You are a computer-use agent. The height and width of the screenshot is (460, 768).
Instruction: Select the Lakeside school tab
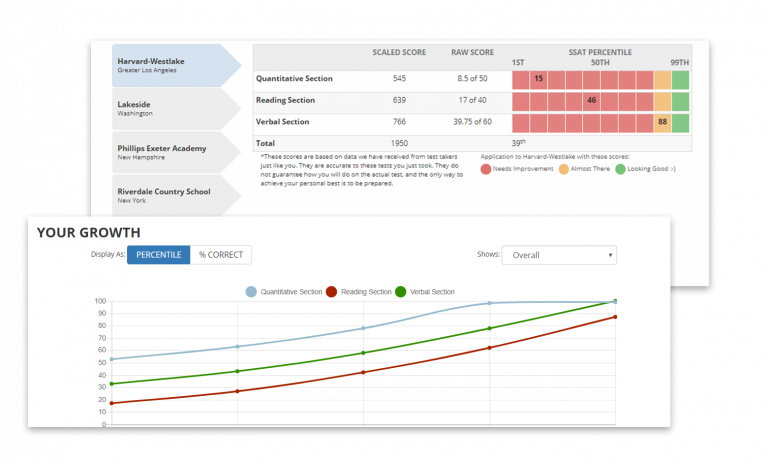[170, 108]
